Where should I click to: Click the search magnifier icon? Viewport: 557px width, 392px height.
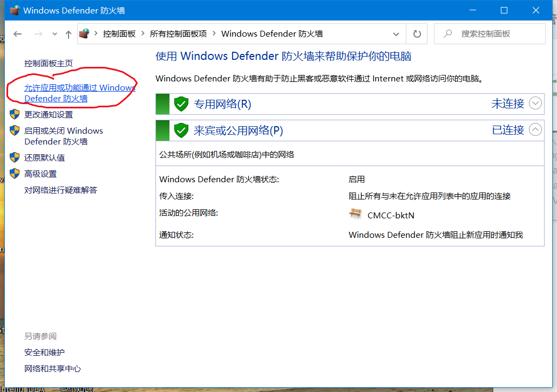pyautogui.click(x=448, y=34)
